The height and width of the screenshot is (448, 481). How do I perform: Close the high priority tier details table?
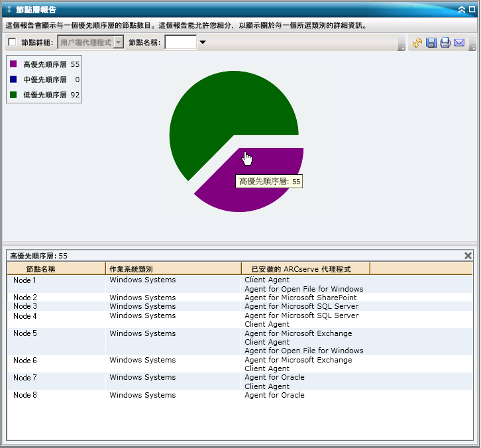click(x=468, y=255)
